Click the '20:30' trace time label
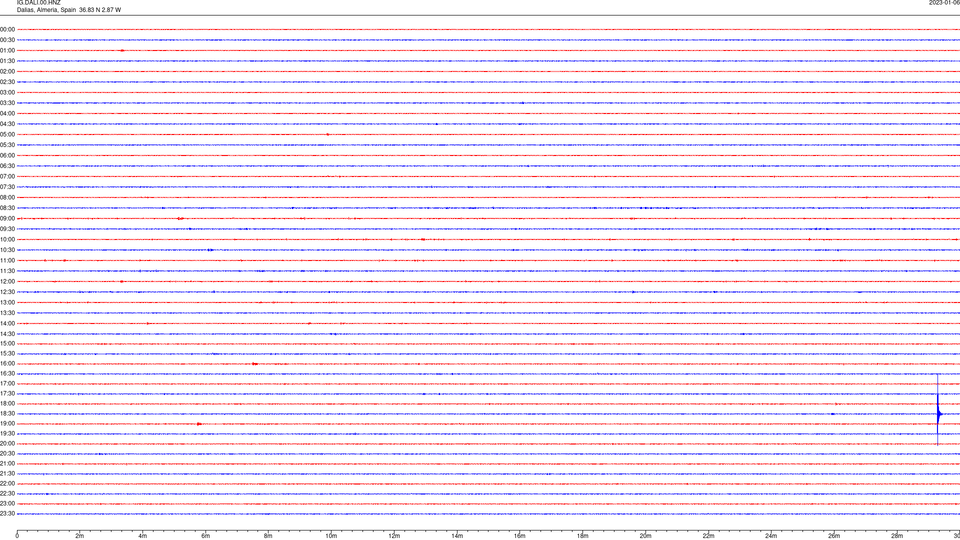Viewport: 960px width, 540px height. 7,454
